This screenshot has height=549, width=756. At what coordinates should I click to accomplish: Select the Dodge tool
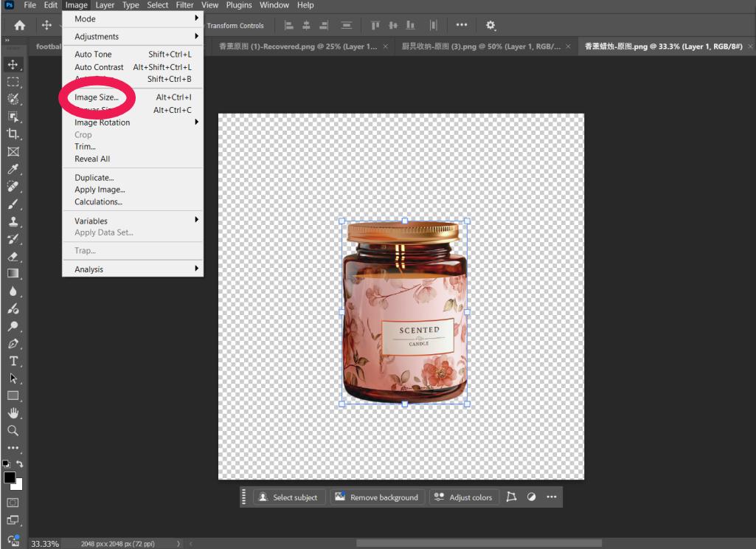tap(13, 326)
